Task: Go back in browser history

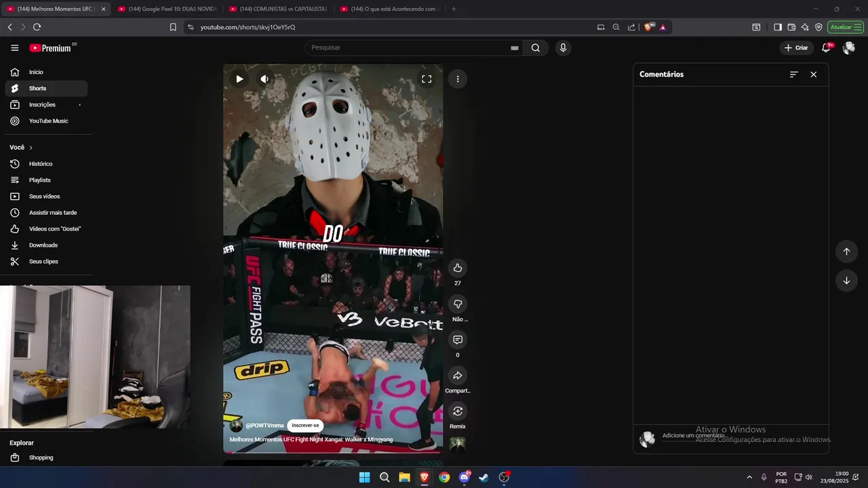Action: [9, 27]
